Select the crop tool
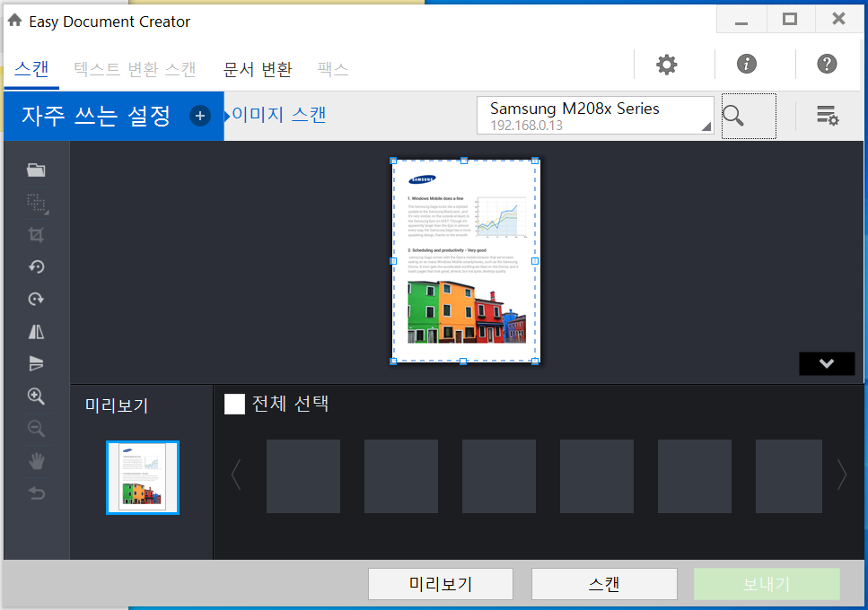Image resolution: width=868 pixels, height=610 pixels. (36, 235)
